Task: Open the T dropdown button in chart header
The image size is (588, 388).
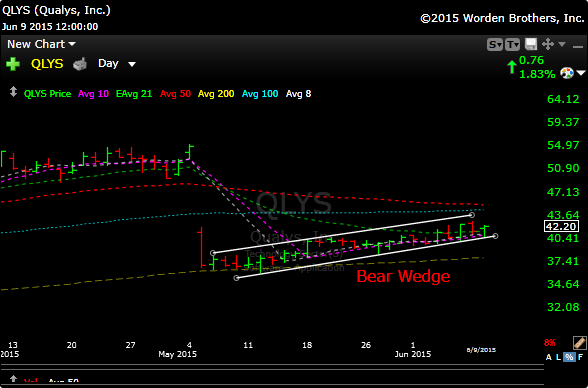Action: (x=512, y=45)
